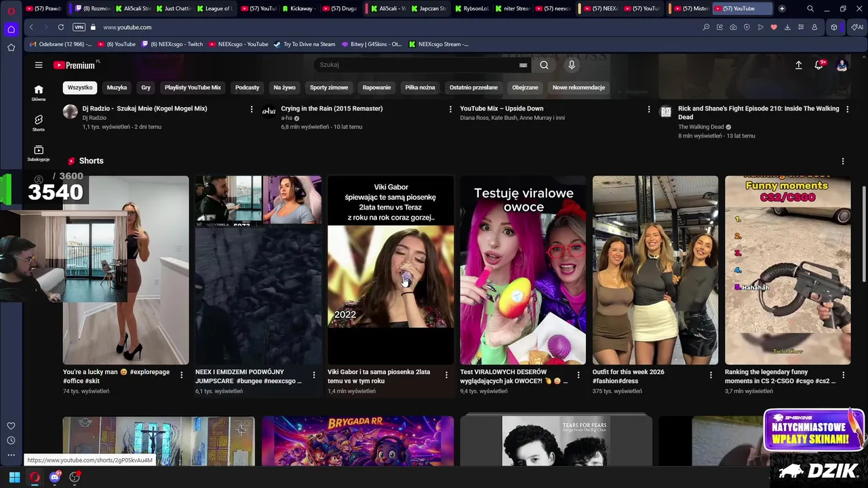Screen dimensions: 868x488
Task: Select the Muzyka filter chip
Action: [x=117, y=87]
